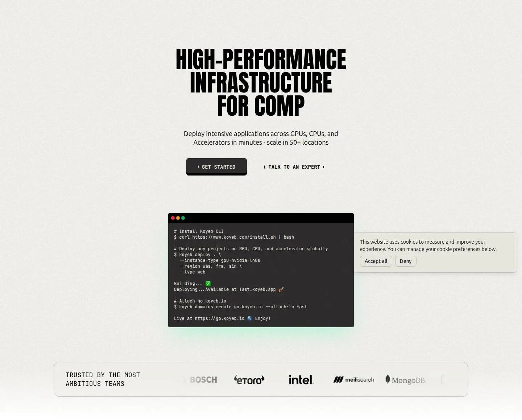Image resolution: width=522 pixels, height=420 pixels.
Task: Click the Intel logo
Action: [301, 380]
